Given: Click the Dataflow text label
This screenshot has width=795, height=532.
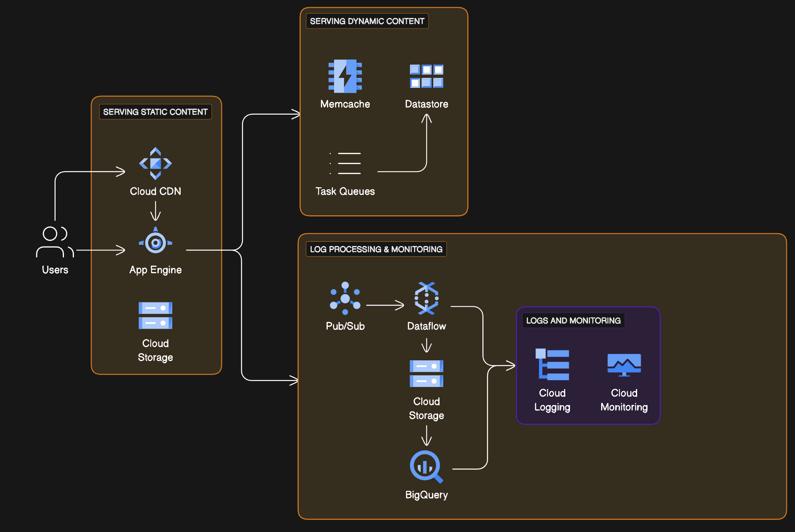Looking at the screenshot, I should (x=426, y=326).
